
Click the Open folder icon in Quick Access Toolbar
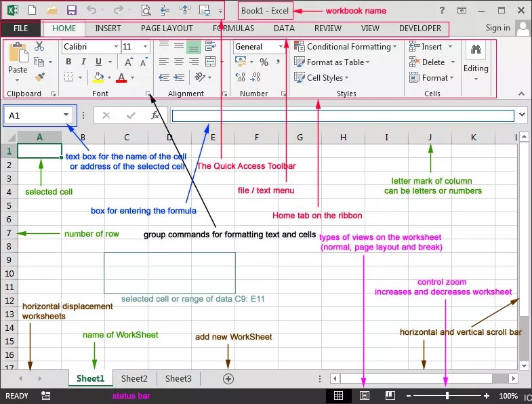(x=52, y=10)
